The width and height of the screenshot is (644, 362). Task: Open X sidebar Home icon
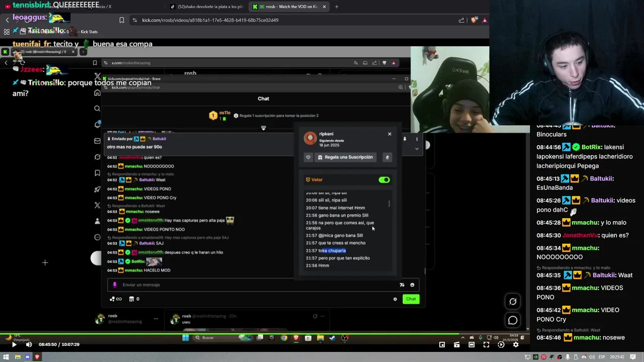[x=98, y=93]
